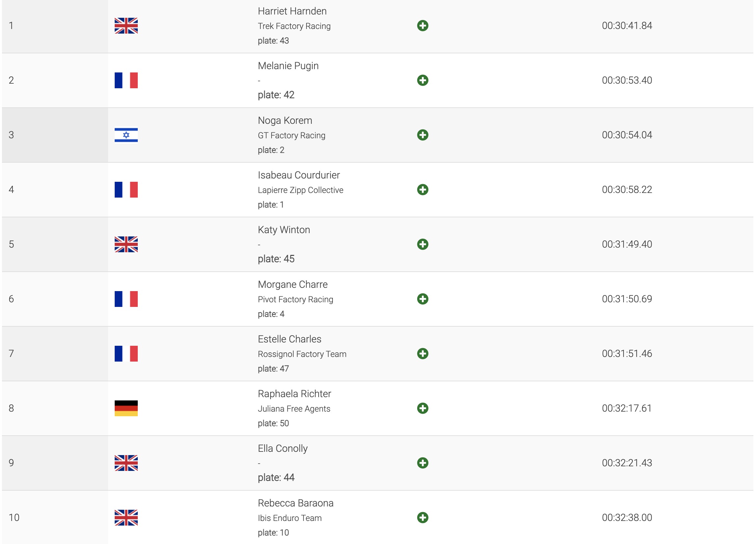
Task: Click the Isabeau Courdurier rider name
Action: click(x=299, y=175)
